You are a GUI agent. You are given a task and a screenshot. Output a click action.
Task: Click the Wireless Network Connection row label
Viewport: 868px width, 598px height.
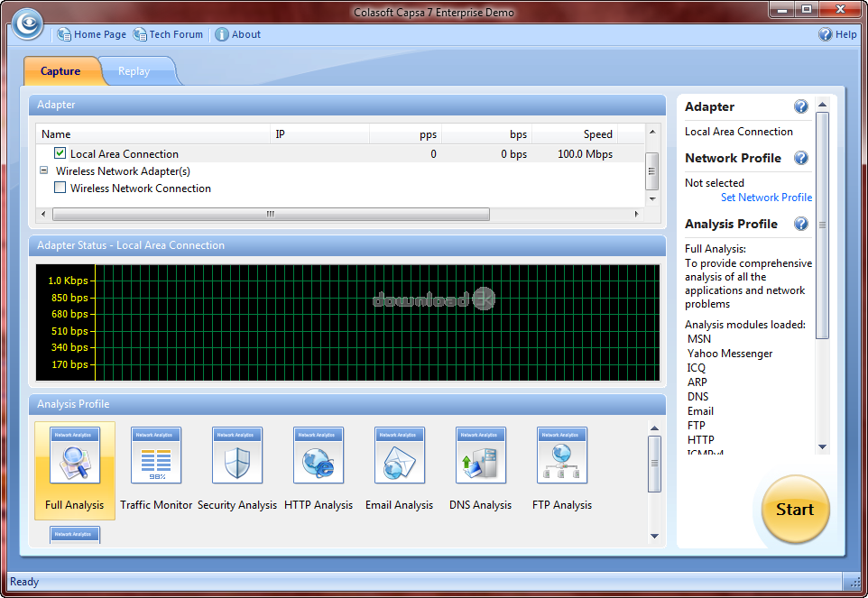(x=141, y=189)
